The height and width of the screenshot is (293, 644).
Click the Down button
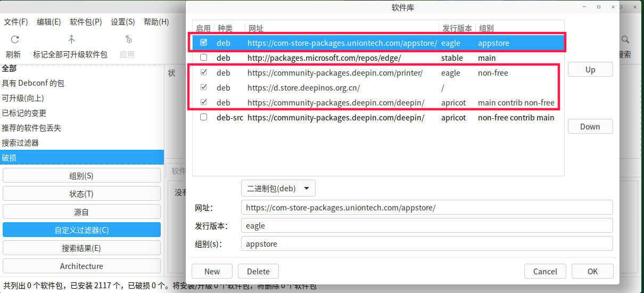point(590,126)
